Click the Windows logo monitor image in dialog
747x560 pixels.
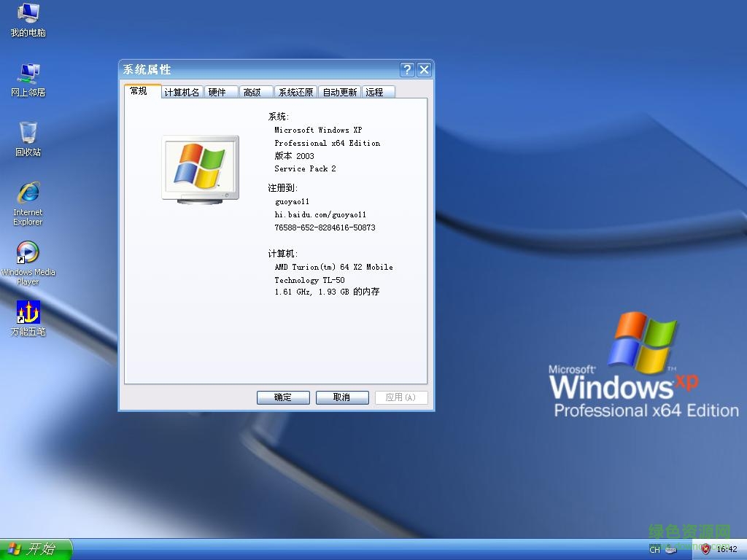[200, 168]
